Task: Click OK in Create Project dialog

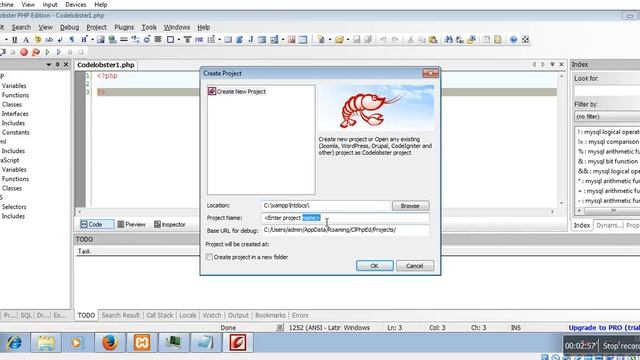Action: pyautogui.click(x=375, y=266)
